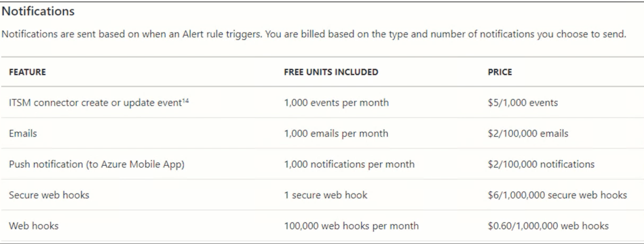Click the $6/1,000,000 secure web hooks price

[557, 195]
